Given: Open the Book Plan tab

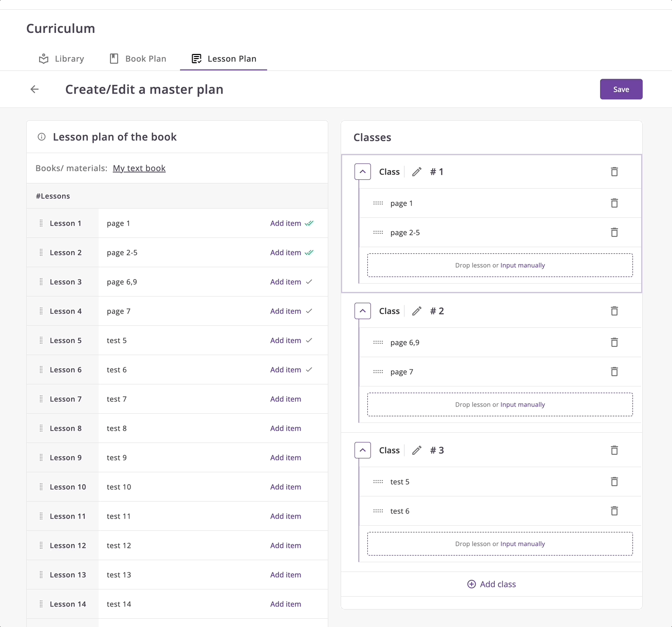Looking at the screenshot, I should coord(138,59).
